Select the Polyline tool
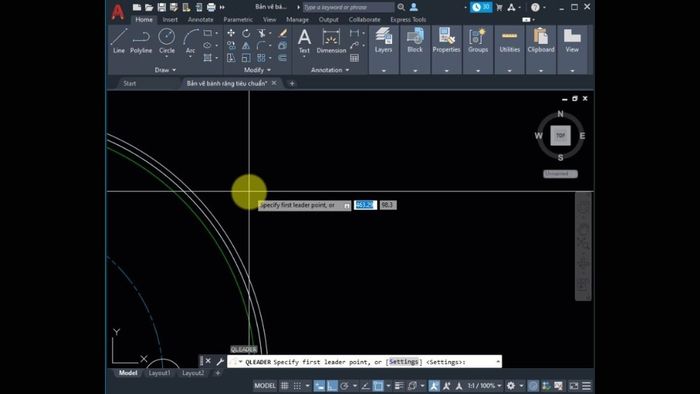The image size is (700, 394). coord(141,41)
